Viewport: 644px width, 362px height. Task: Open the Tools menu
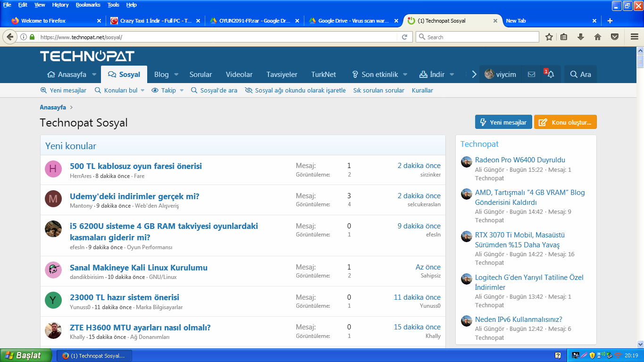[113, 5]
